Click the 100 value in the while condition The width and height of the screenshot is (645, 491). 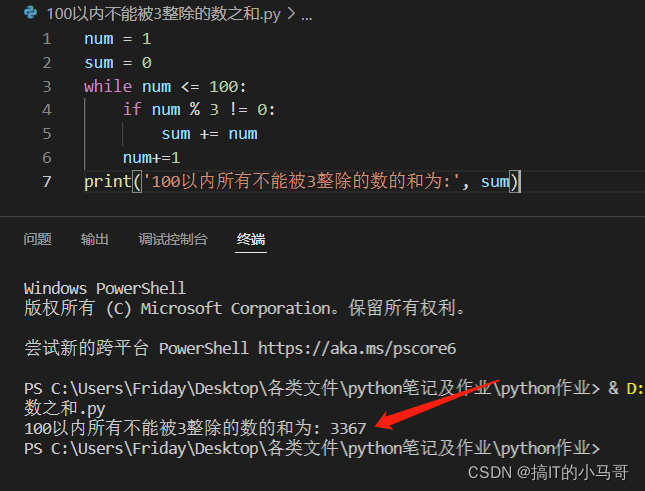(x=224, y=87)
